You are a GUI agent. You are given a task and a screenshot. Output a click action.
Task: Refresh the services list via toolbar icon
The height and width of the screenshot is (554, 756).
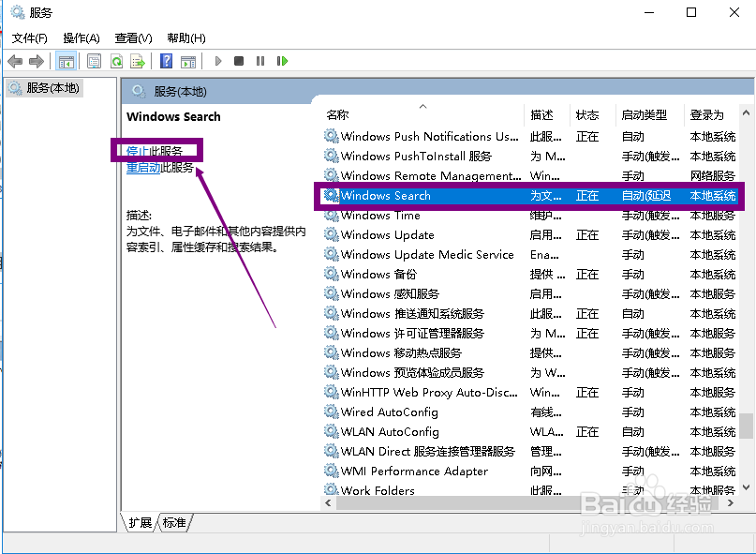116,61
